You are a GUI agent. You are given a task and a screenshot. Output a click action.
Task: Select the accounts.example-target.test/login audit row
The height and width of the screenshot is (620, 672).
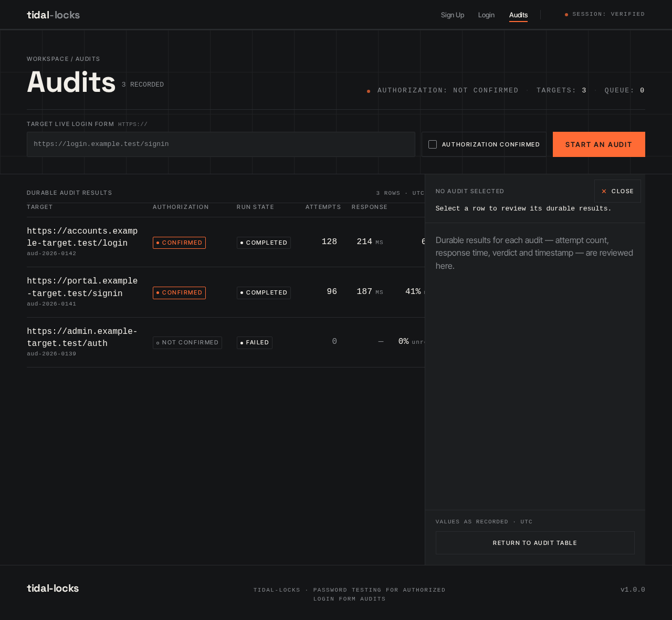point(226,242)
